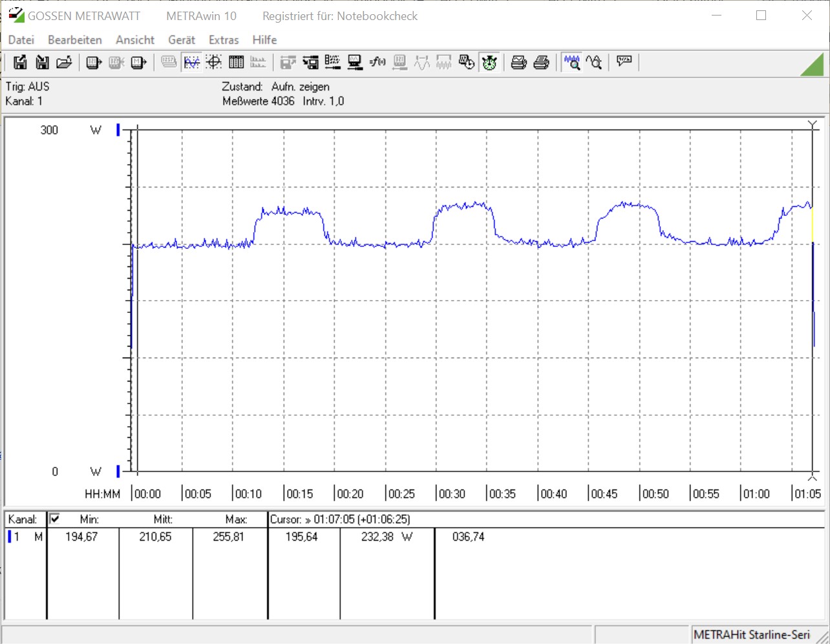Select the cursor marker above the graph
The width and height of the screenshot is (830, 644).
point(813,124)
